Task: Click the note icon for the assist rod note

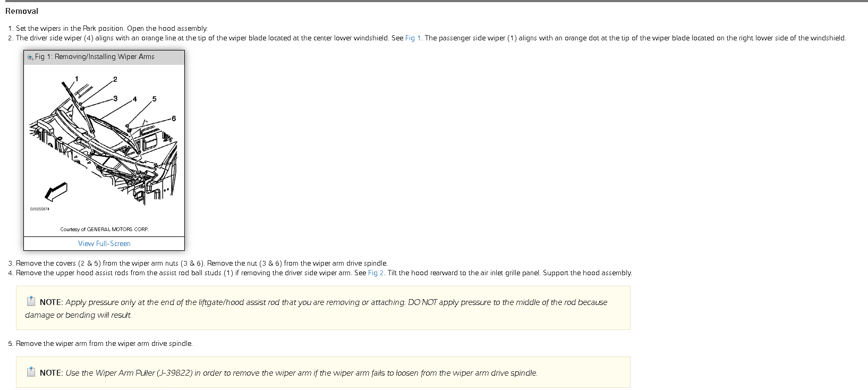Action: (x=31, y=301)
